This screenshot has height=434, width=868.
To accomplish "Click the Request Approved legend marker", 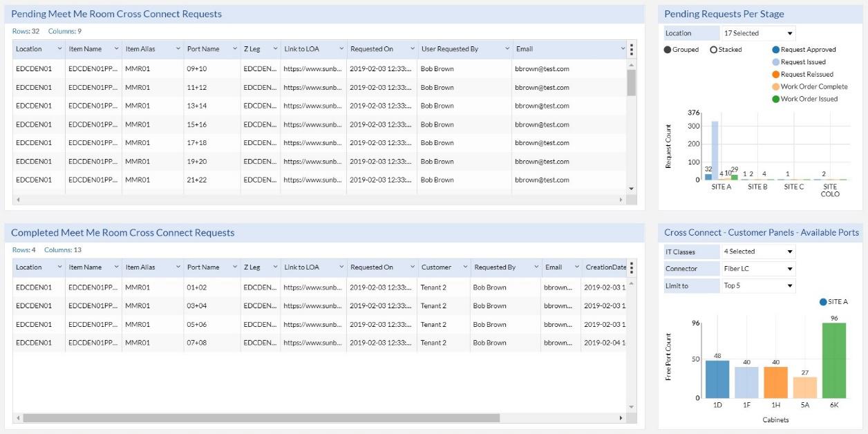I will (776, 50).
